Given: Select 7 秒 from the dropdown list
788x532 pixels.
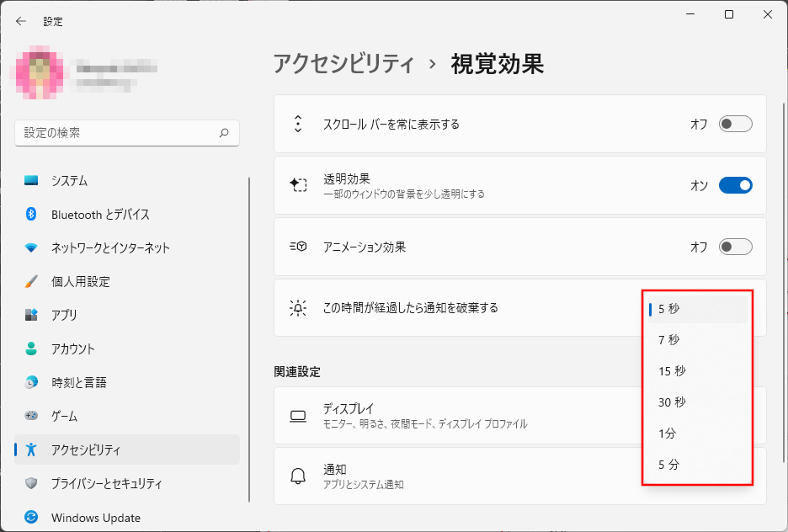Looking at the screenshot, I should coord(669,340).
